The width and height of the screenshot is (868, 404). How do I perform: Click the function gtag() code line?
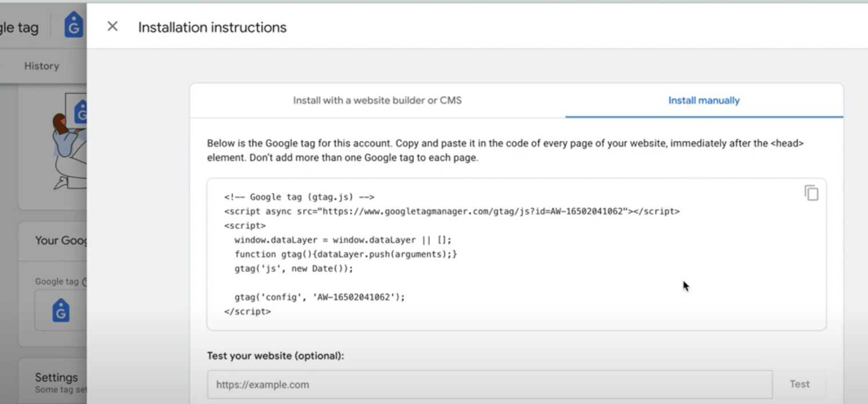(x=346, y=254)
